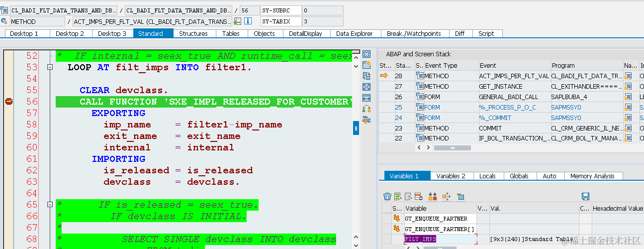Viewport: 644px width, 249px height.
Task: Click the navigation icon for GET_INSTANCE row
Action: click(x=629, y=86)
